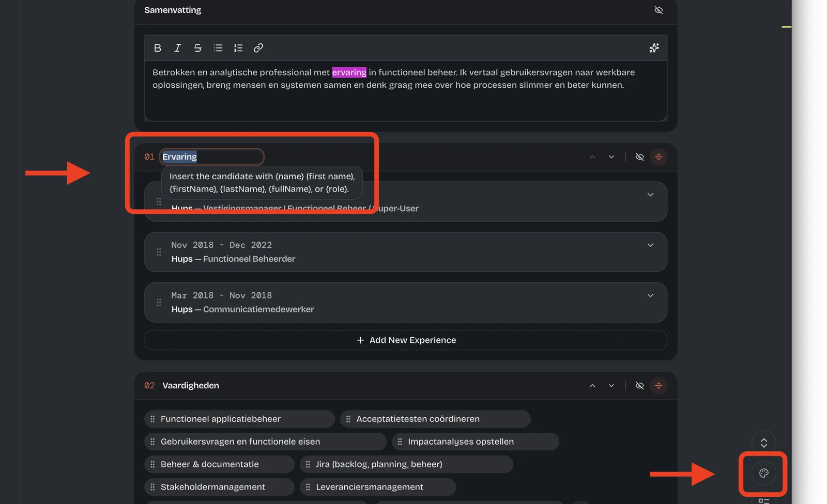
Task: Move the Ervaring section up
Action: point(592,157)
